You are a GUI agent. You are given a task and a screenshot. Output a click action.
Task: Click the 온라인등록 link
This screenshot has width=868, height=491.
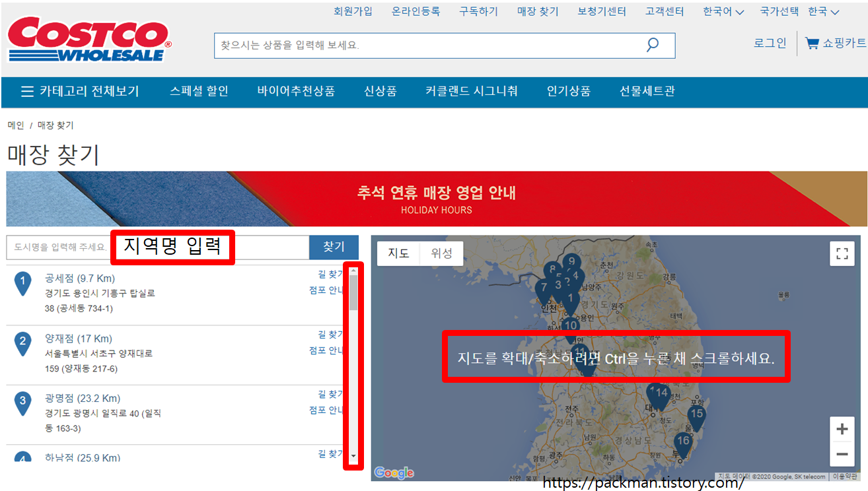coord(416,11)
